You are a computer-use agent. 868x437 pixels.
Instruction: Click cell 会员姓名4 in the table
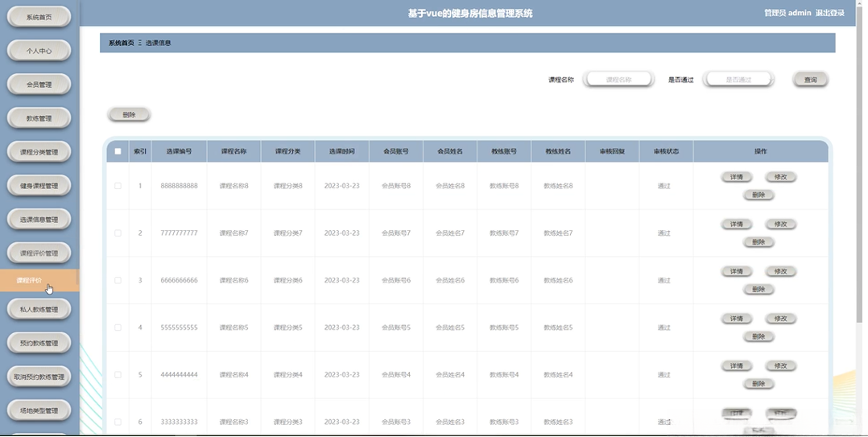pos(450,374)
